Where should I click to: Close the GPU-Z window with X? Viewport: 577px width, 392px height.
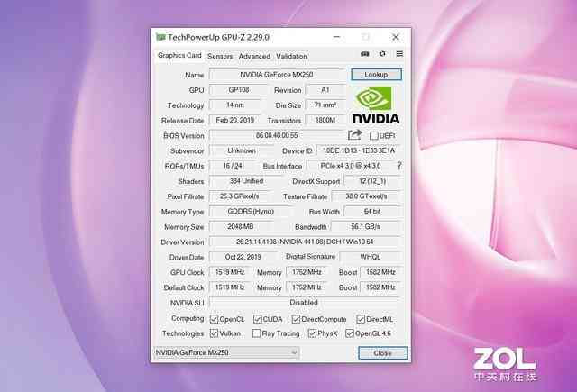point(396,37)
